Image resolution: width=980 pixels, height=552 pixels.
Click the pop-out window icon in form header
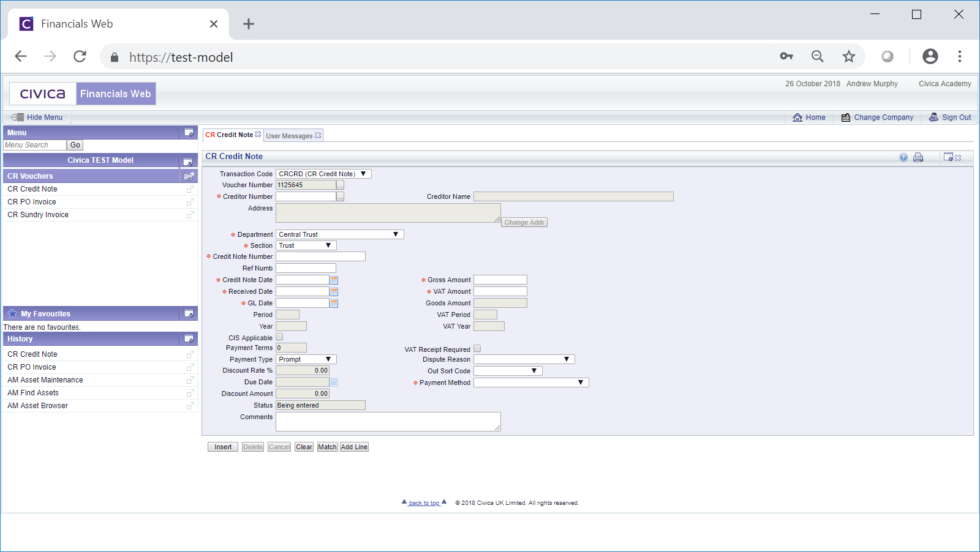(948, 157)
